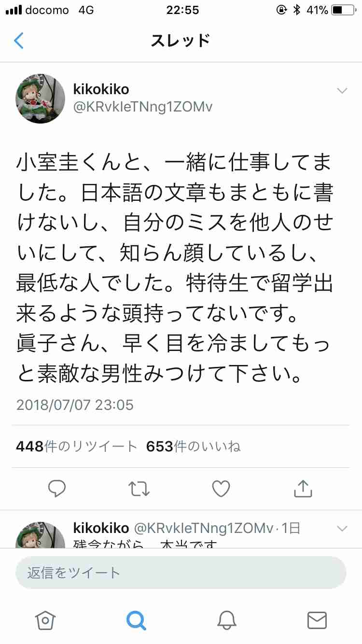Open the Notifications bell icon
This screenshot has width=362, height=644.
[x=226, y=620]
